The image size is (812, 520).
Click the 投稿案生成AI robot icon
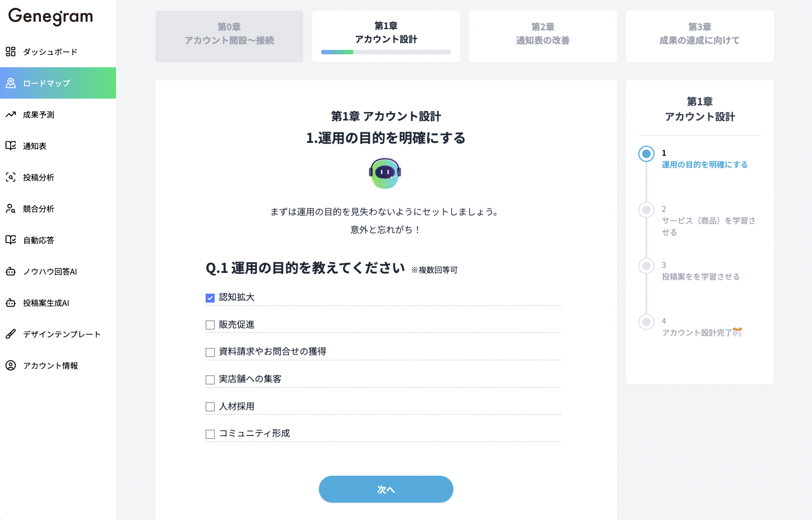(x=11, y=303)
